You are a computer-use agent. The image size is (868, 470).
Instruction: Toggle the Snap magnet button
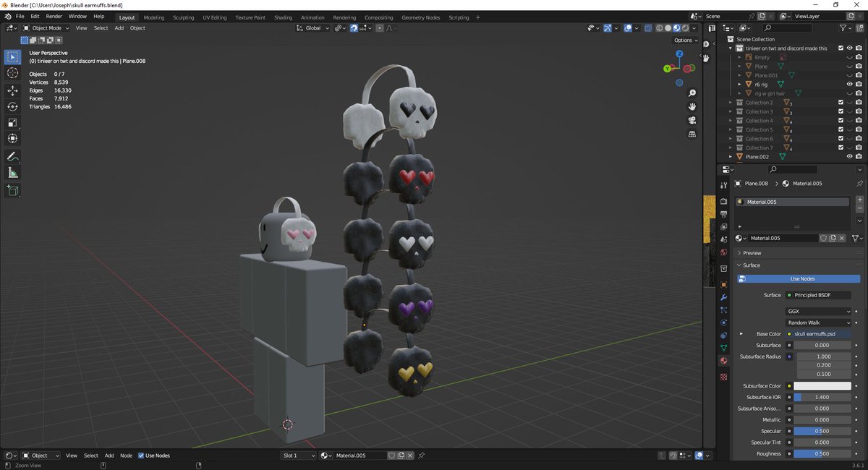click(x=354, y=28)
